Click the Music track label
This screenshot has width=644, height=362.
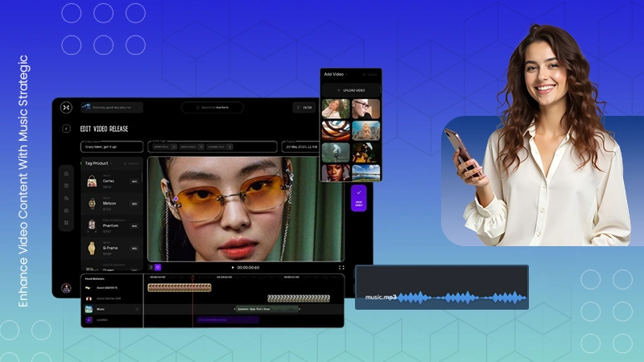[101, 309]
